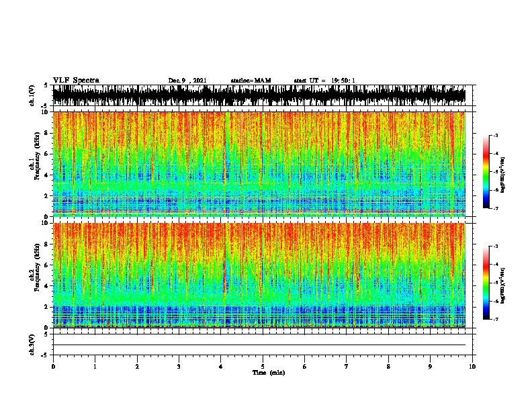Click the ch.1 color scale bar
Screen dimensions: 532x411
click(x=486, y=172)
